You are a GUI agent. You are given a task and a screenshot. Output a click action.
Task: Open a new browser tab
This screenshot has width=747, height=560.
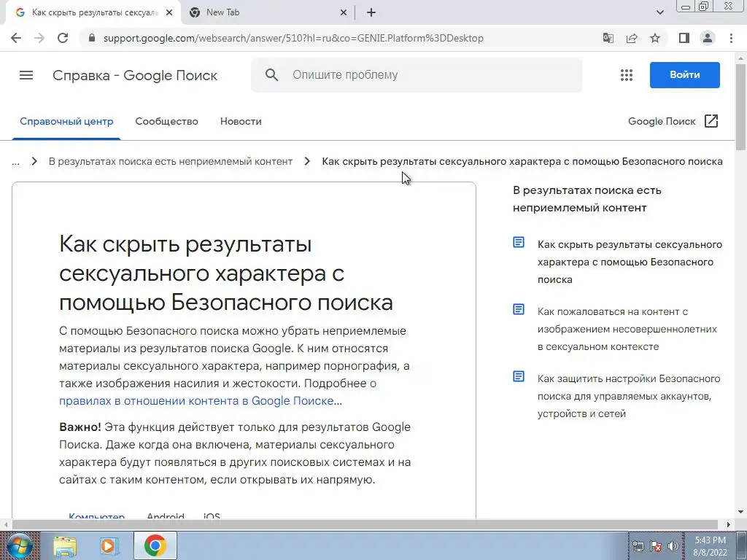371,12
